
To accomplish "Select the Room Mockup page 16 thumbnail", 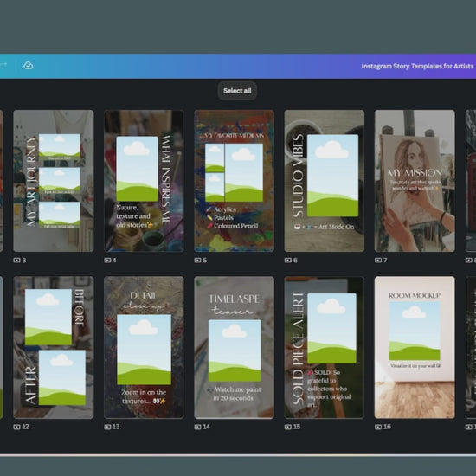I will point(415,347).
